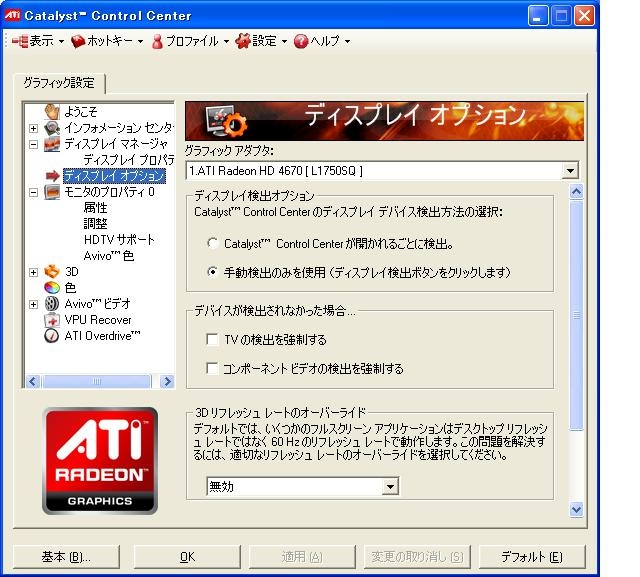Click the tree panel horizontal scrollbar thumb
This screenshot has height=577, width=640.
(x=97, y=382)
